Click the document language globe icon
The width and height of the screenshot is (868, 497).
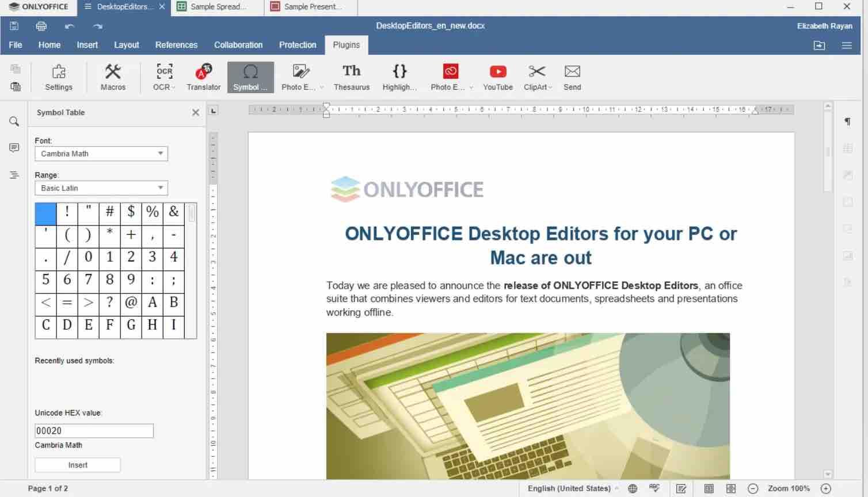[x=633, y=488]
